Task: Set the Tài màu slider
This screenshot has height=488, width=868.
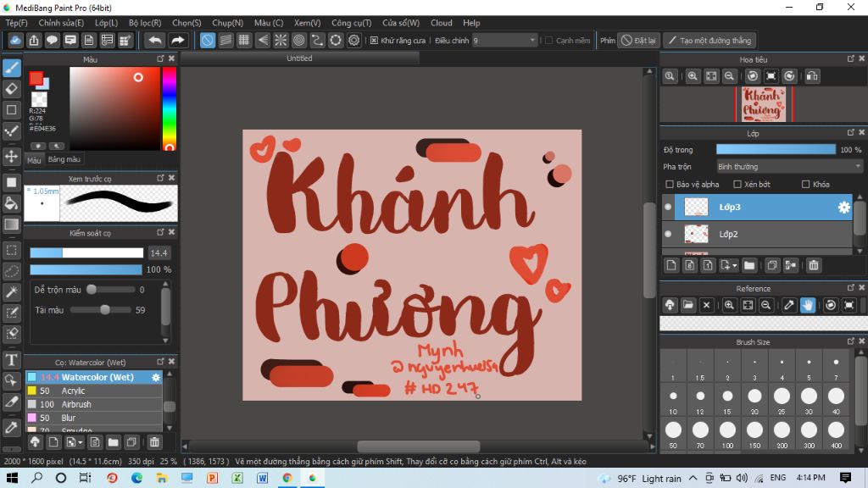Action: click(x=100, y=310)
